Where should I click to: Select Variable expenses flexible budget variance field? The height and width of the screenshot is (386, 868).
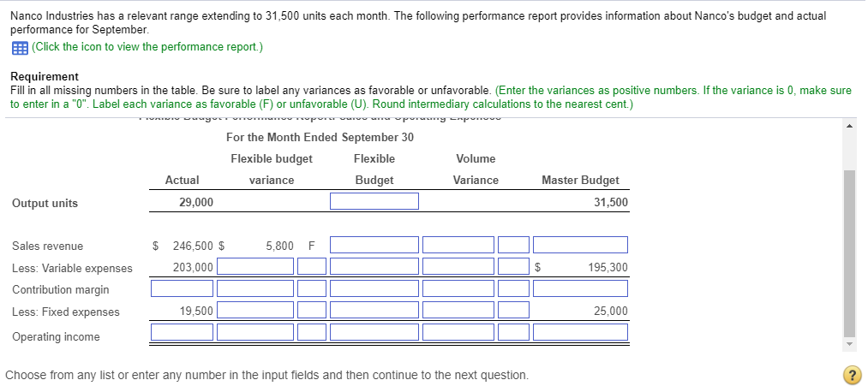click(255, 266)
